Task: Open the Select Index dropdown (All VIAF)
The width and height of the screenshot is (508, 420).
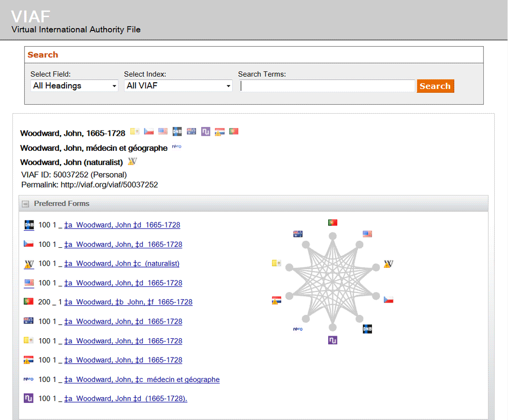Action: point(178,86)
